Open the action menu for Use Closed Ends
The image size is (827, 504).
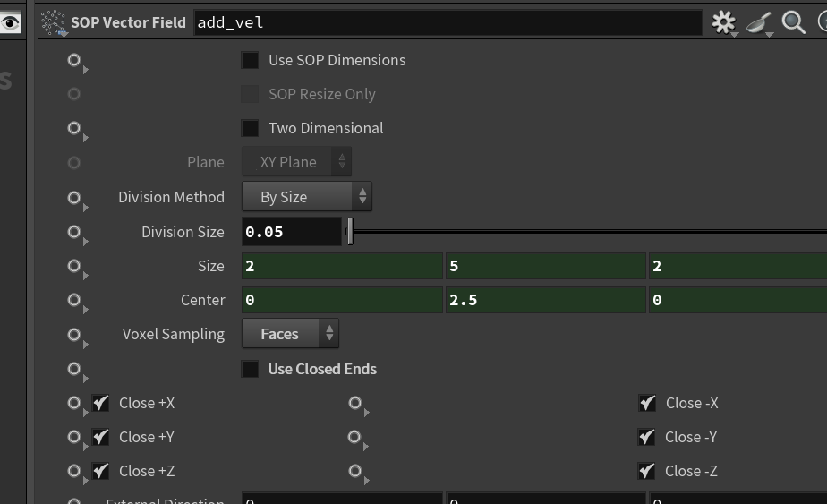(x=77, y=372)
